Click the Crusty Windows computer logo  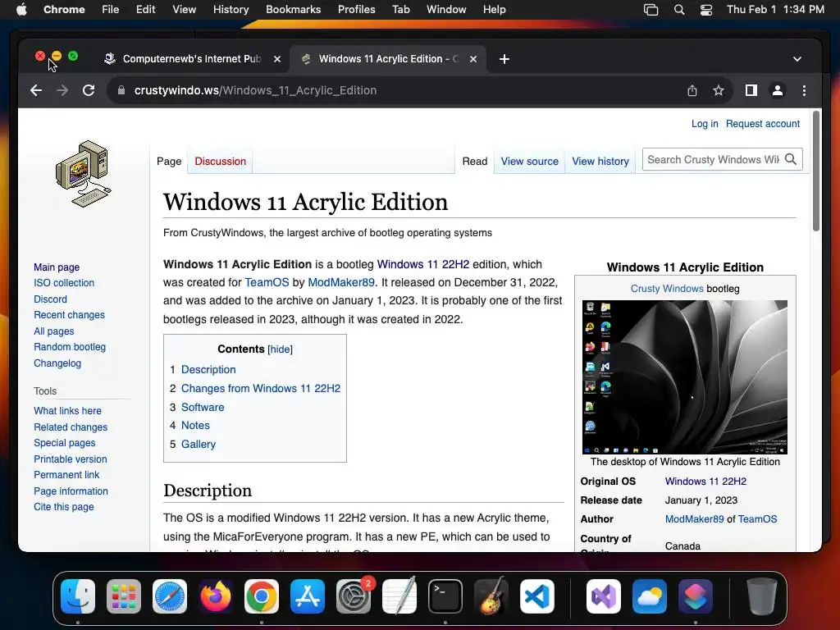pyautogui.click(x=84, y=174)
